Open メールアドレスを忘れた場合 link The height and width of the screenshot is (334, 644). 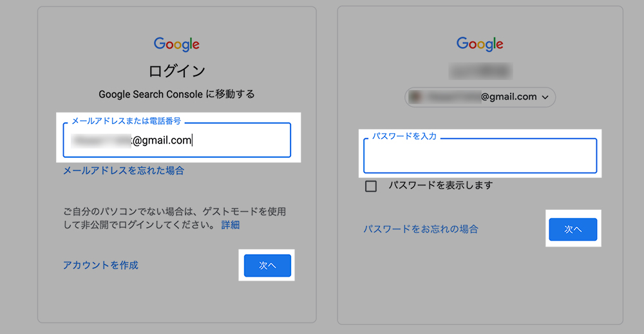[124, 171]
